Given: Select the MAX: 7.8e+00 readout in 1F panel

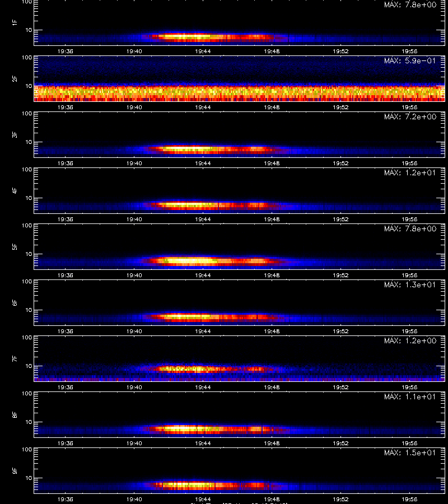Looking at the screenshot, I should (x=410, y=5).
